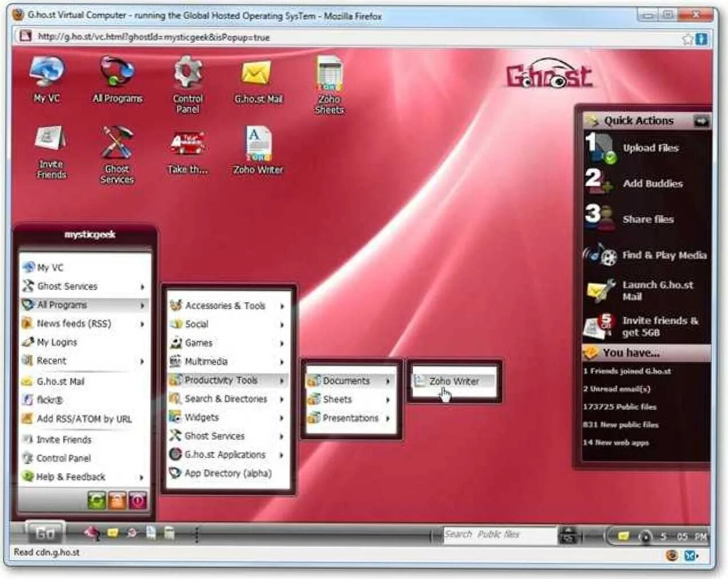This screenshot has width=728, height=579.
Task: Expand the Widgets submenu
Action: pyautogui.click(x=228, y=417)
